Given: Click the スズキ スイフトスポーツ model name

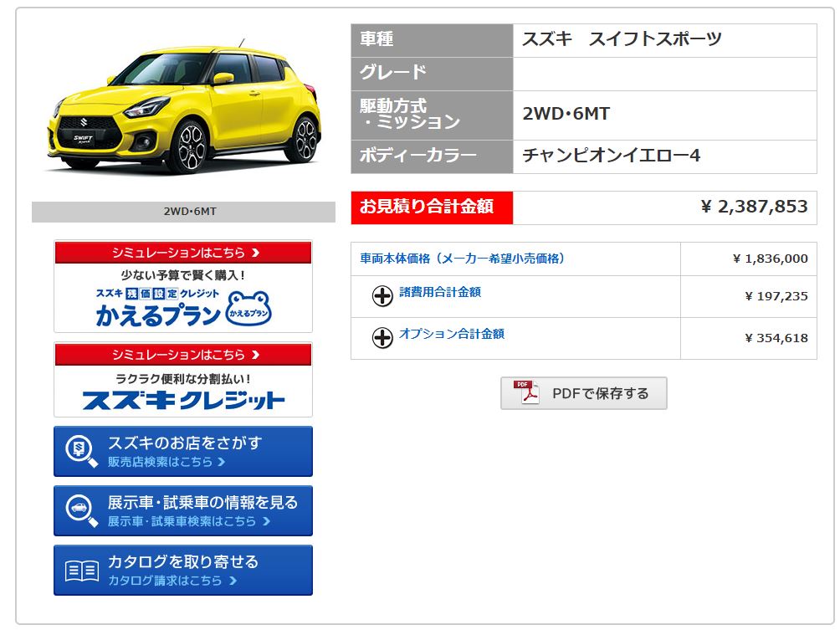Looking at the screenshot, I should pos(622,39).
